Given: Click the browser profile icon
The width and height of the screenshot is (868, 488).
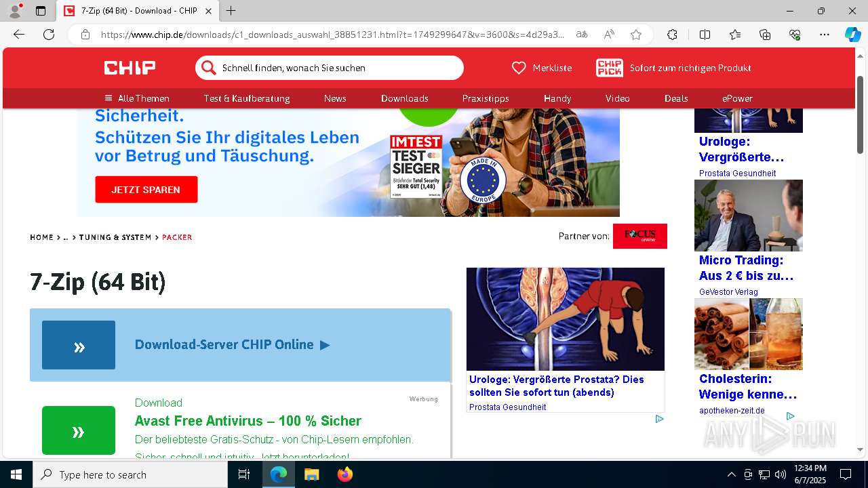Looking at the screenshot, I should (x=15, y=11).
